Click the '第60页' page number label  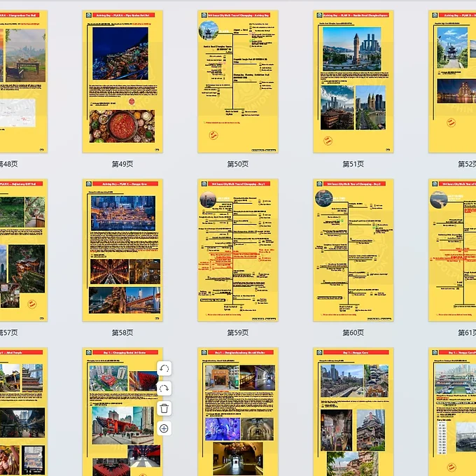click(353, 332)
